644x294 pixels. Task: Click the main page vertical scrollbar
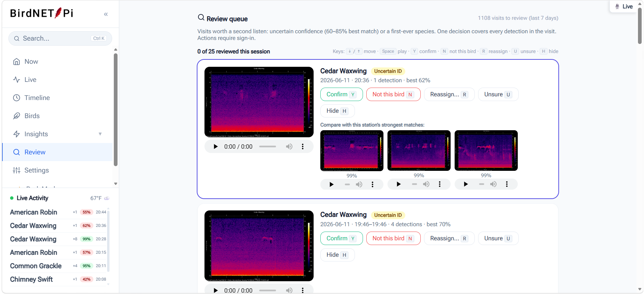640,25
